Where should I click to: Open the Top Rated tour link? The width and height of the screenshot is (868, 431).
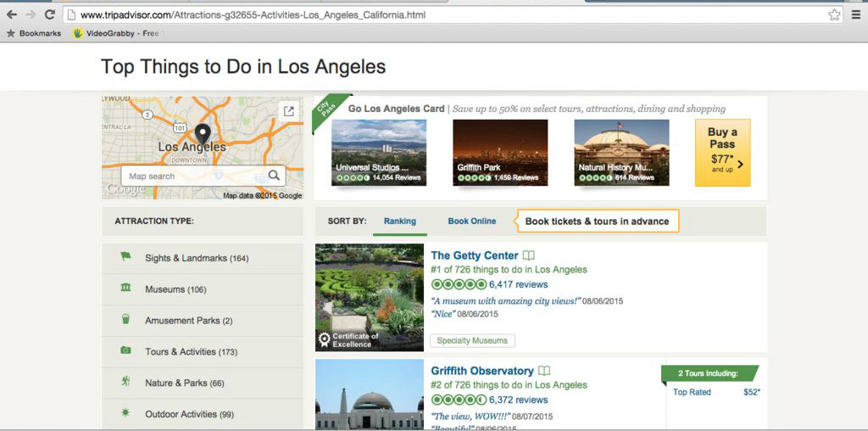pos(692,392)
